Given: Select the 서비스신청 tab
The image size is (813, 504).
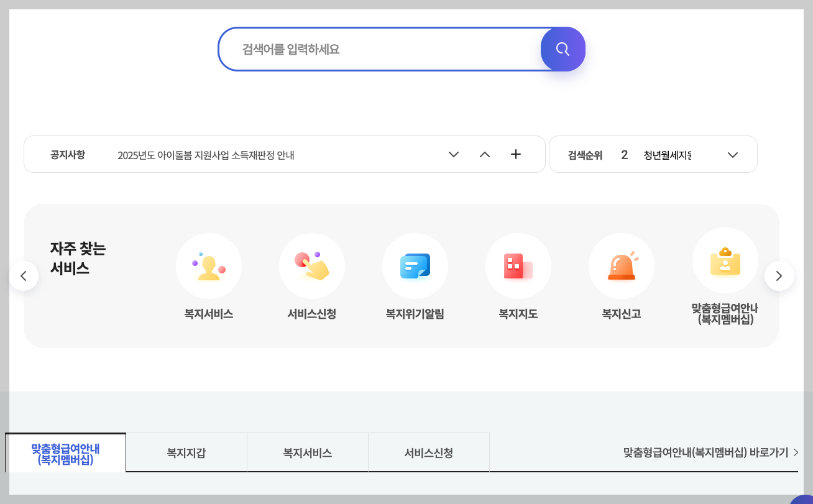Looking at the screenshot, I should pos(429,452).
